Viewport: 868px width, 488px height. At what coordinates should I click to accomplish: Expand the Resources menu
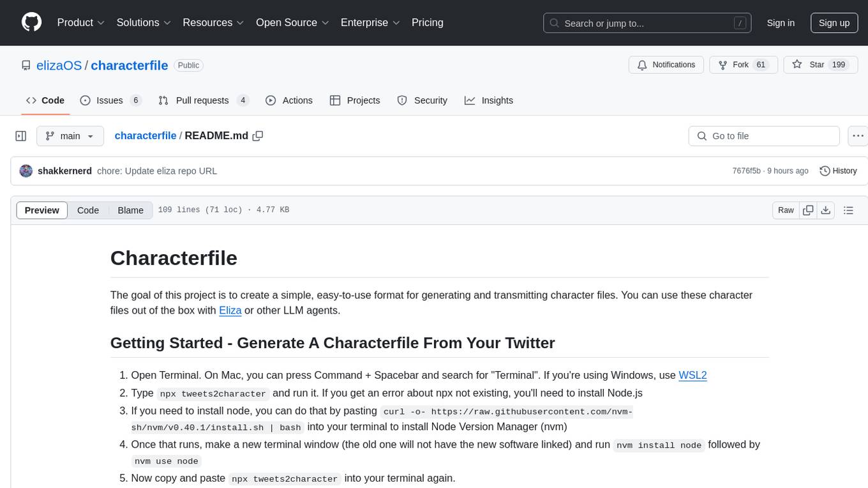[213, 22]
